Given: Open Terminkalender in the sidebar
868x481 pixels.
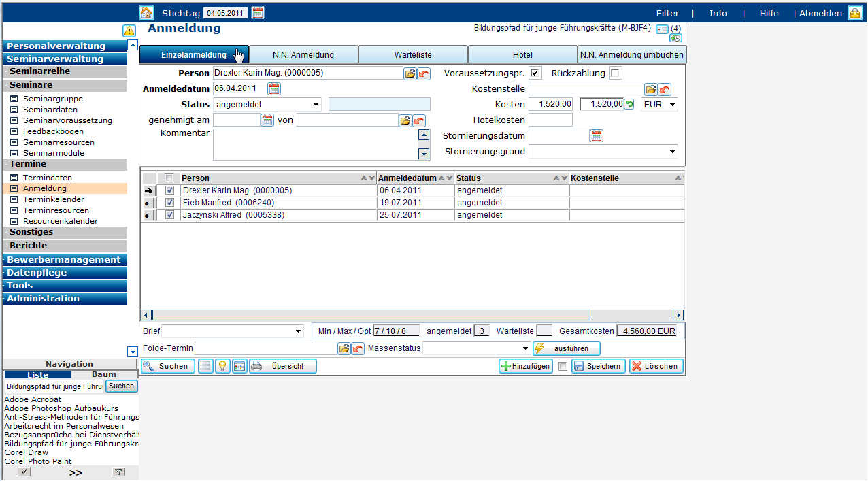Looking at the screenshot, I should [54, 199].
